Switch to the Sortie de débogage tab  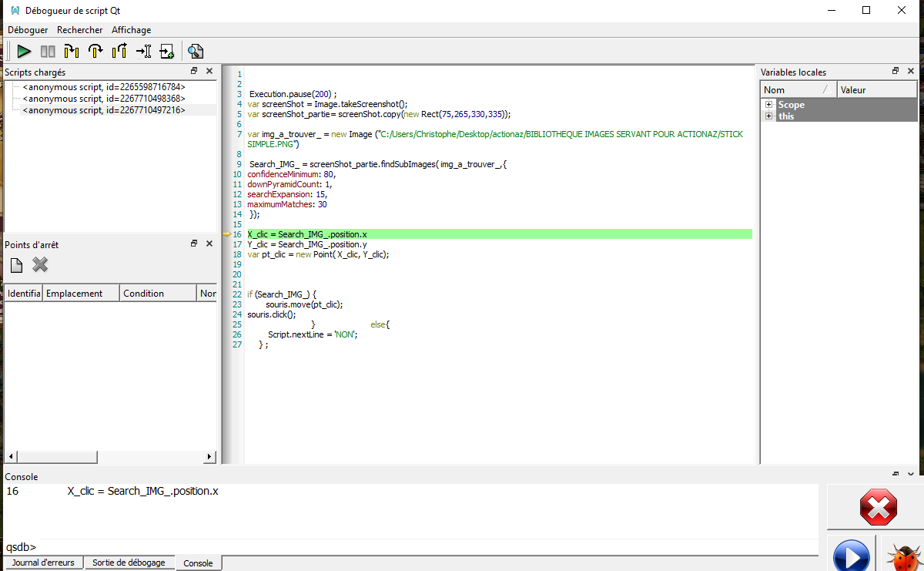point(129,563)
